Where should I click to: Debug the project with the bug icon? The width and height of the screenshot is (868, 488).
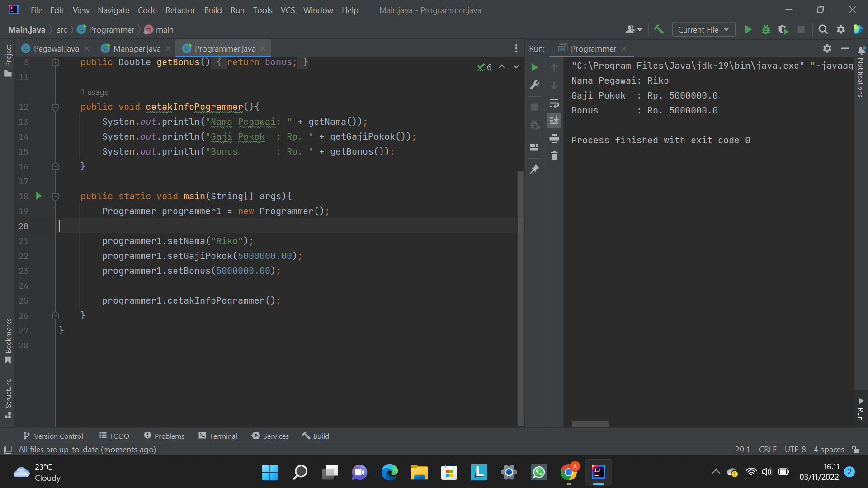(766, 29)
